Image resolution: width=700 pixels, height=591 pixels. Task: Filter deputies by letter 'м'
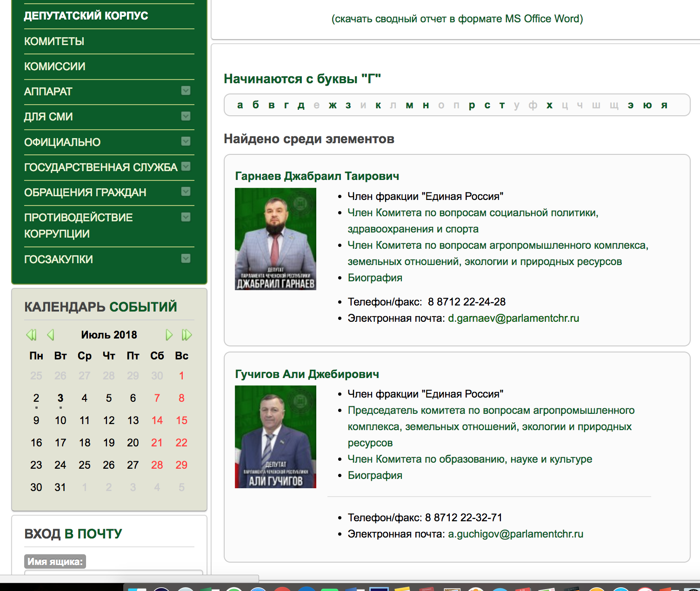[409, 105]
